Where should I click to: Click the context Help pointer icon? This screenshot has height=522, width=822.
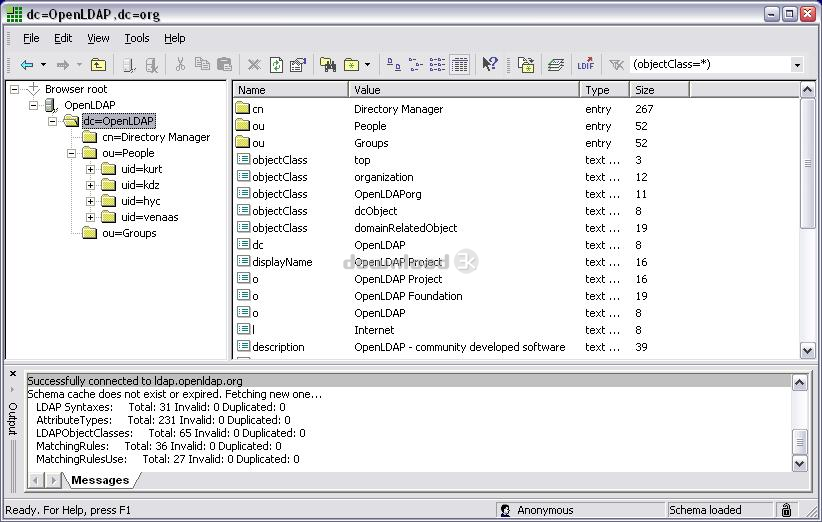pyautogui.click(x=489, y=65)
